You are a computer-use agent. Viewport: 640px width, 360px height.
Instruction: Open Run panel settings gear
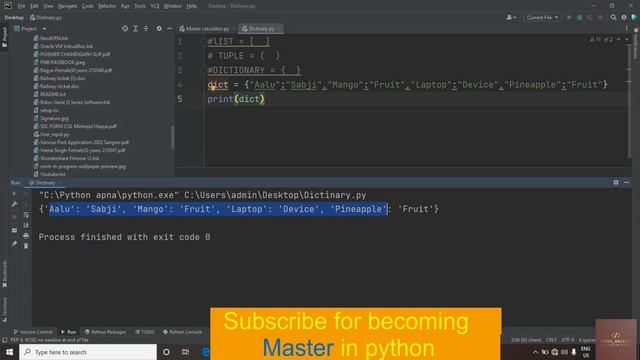pyautogui.click(x=616, y=182)
